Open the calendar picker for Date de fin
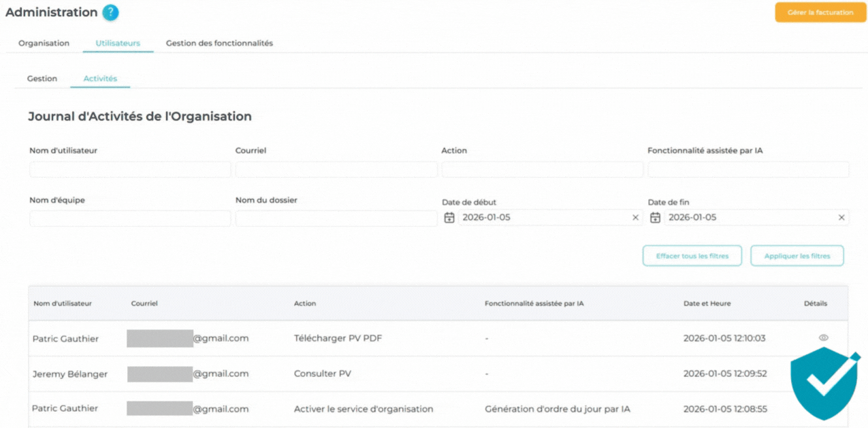 click(655, 217)
